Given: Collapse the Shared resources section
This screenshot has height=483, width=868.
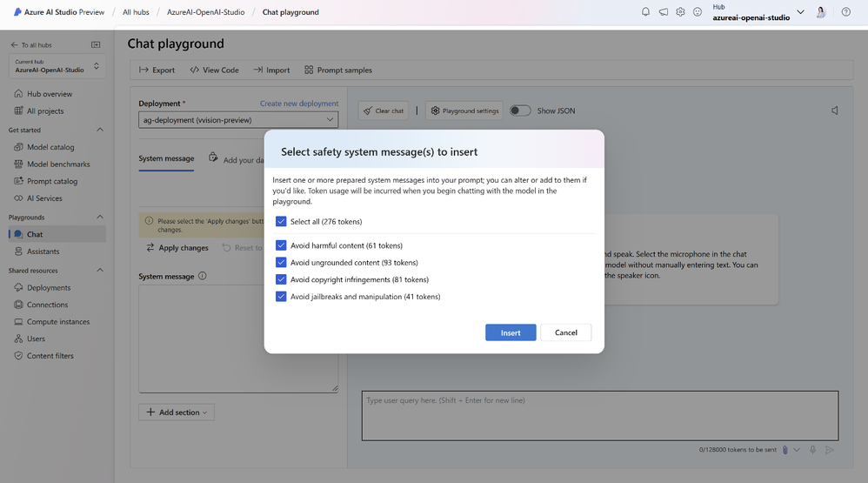Looking at the screenshot, I should coord(99,271).
